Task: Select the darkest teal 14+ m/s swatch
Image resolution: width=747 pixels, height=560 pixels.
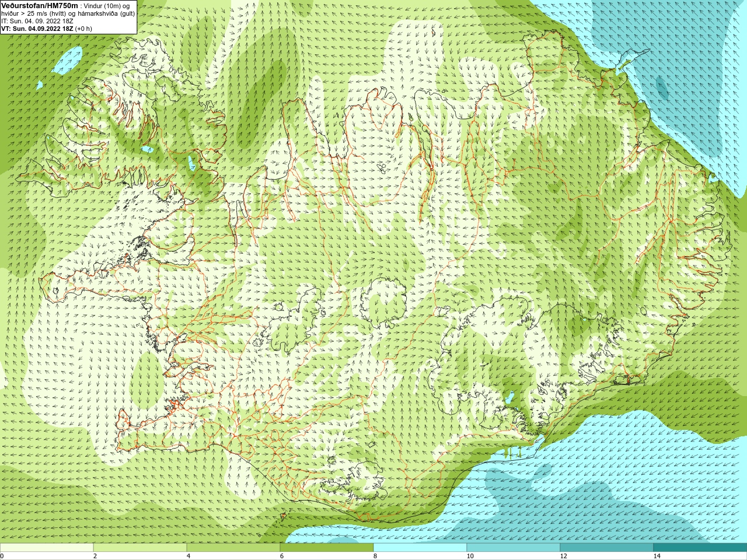Action: click(x=700, y=547)
